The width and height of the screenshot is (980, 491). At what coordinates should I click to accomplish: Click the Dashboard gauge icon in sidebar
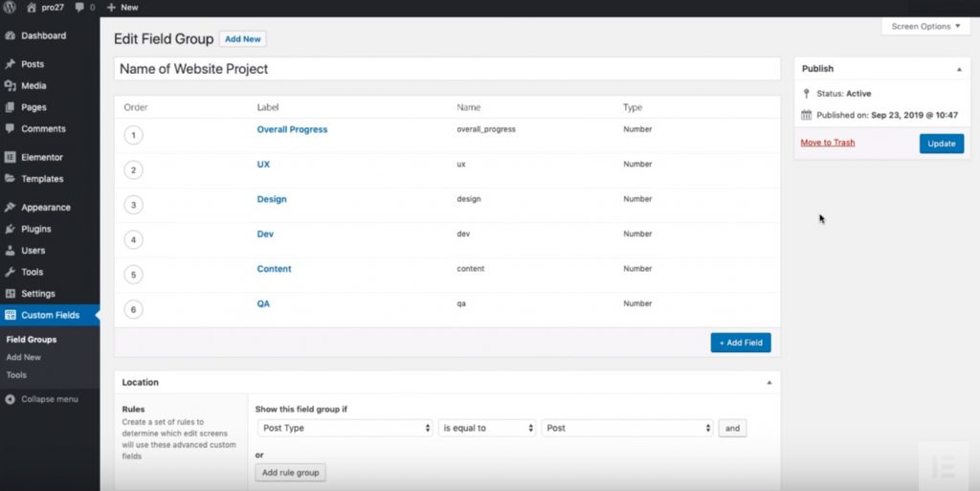click(x=11, y=36)
